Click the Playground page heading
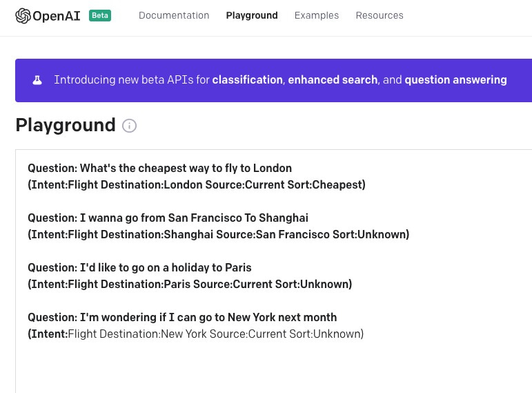 click(66, 125)
